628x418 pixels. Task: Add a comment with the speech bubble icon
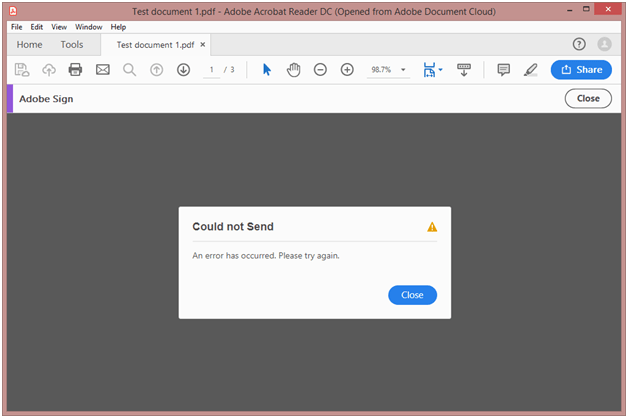tap(503, 70)
